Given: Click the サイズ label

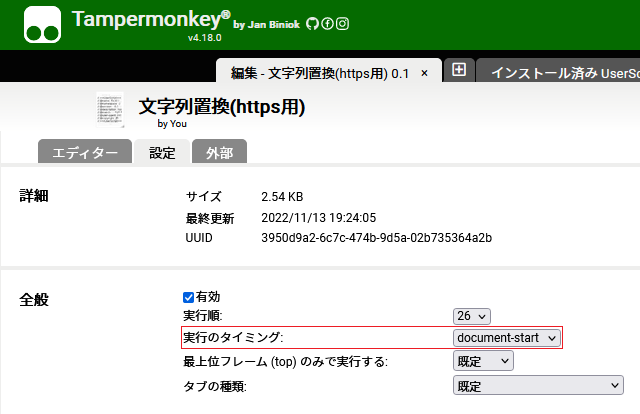Looking at the screenshot, I should coord(203,197).
